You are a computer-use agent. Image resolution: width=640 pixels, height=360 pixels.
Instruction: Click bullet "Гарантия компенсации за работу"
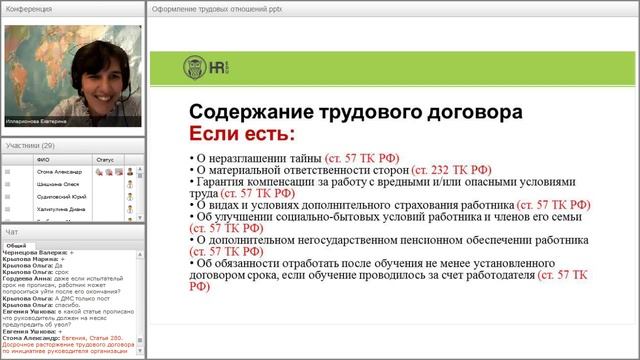pos(382,187)
